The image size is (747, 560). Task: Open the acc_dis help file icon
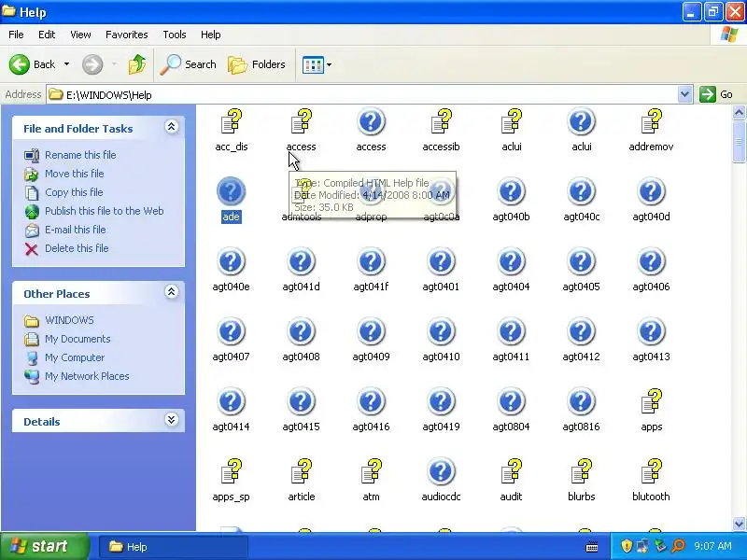point(232,121)
